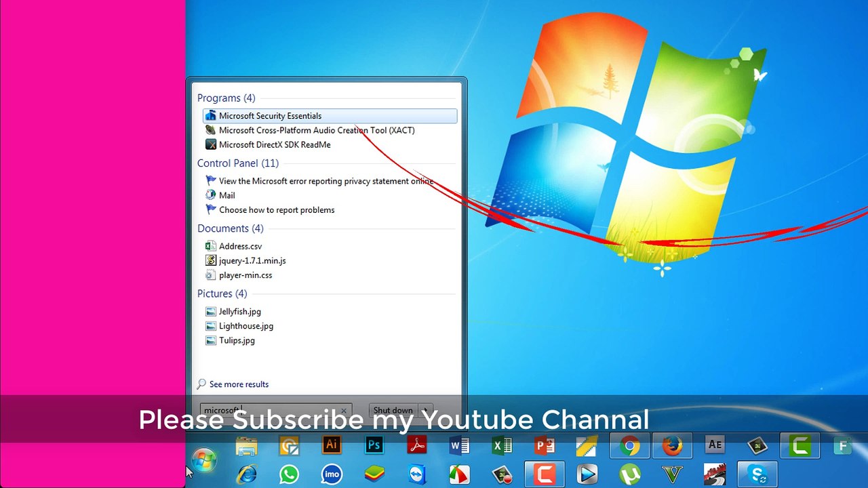Launch GTA V from the taskbar
Viewport: 868px width, 488px height.
[672, 474]
